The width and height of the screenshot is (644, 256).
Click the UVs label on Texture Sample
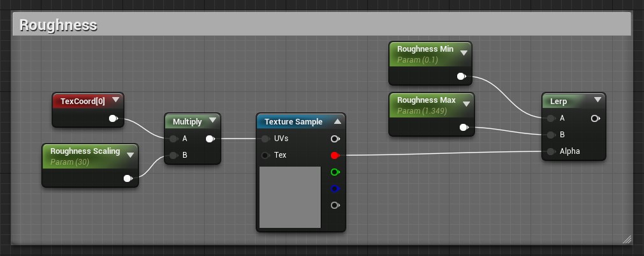281,139
